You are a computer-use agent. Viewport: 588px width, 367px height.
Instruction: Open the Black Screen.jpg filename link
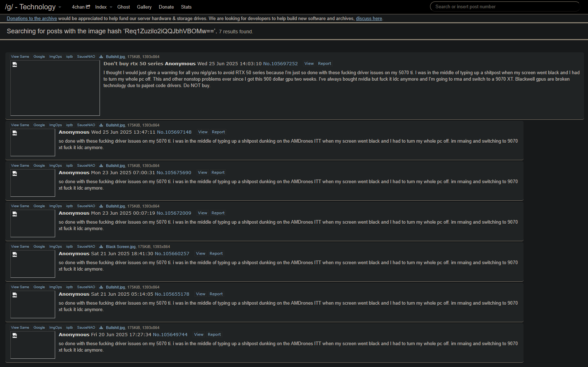pos(121,247)
